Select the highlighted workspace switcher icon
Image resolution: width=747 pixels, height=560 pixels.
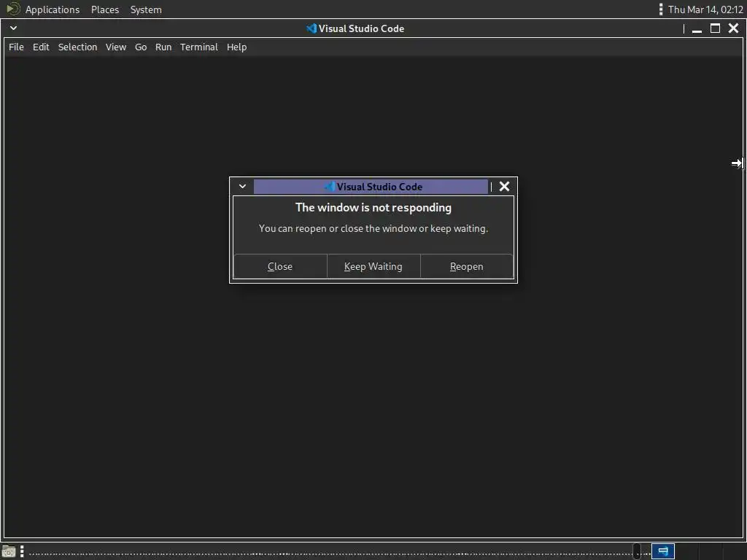click(662, 551)
